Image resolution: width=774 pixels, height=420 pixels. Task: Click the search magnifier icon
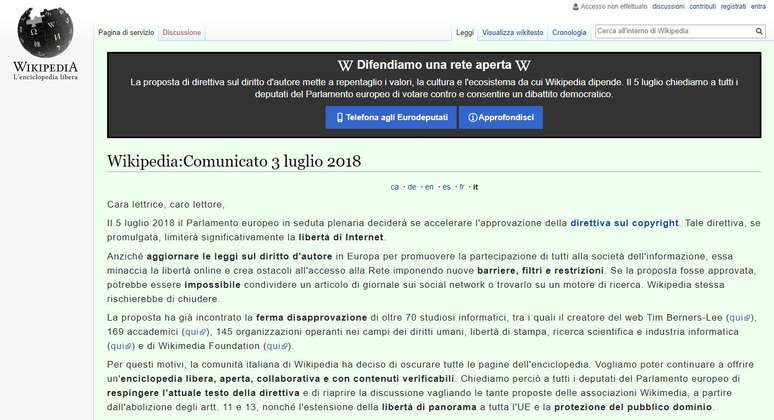click(759, 31)
